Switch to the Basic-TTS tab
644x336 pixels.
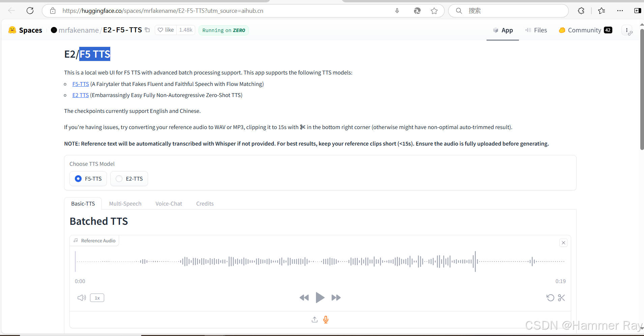click(83, 204)
